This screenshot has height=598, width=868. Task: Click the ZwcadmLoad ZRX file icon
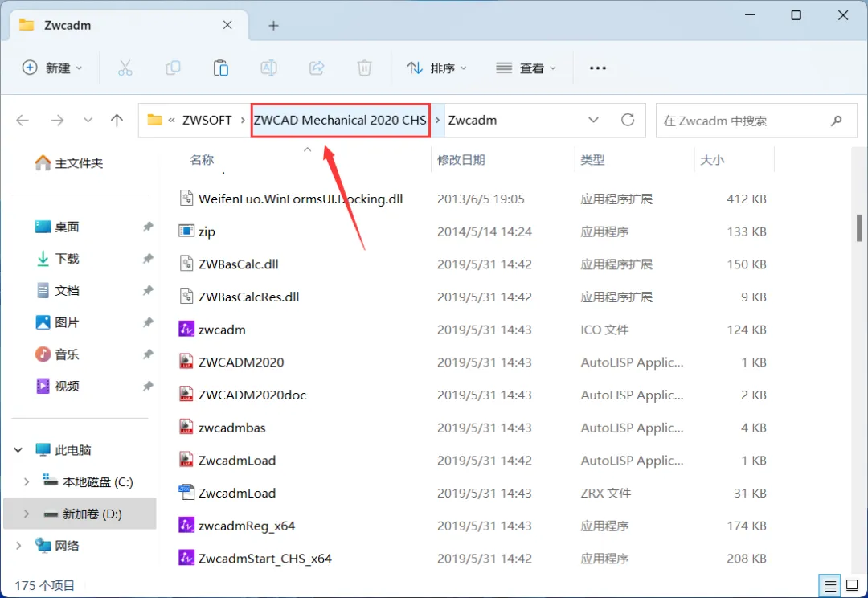(186, 492)
